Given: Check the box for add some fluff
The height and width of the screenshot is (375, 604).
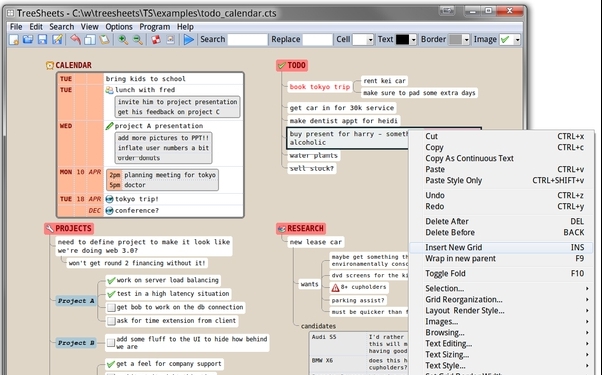Looking at the screenshot, I should coord(111,343).
